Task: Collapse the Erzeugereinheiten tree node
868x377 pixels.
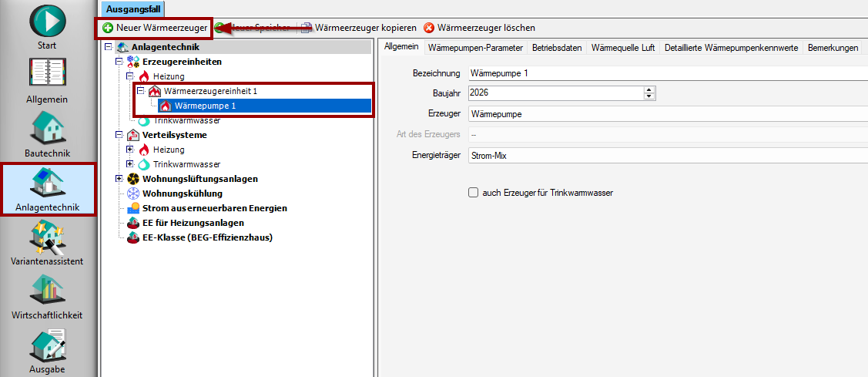Action: tap(119, 62)
